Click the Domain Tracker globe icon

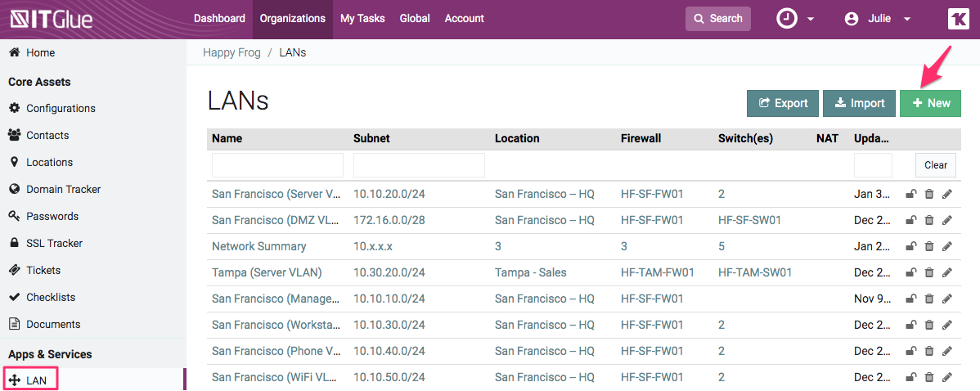(14, 189)
